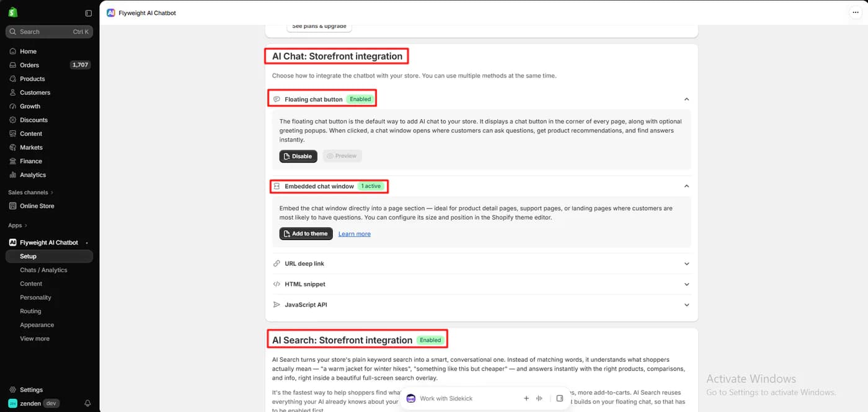Click the plus icon in Sidekick bar

point(526,398)
